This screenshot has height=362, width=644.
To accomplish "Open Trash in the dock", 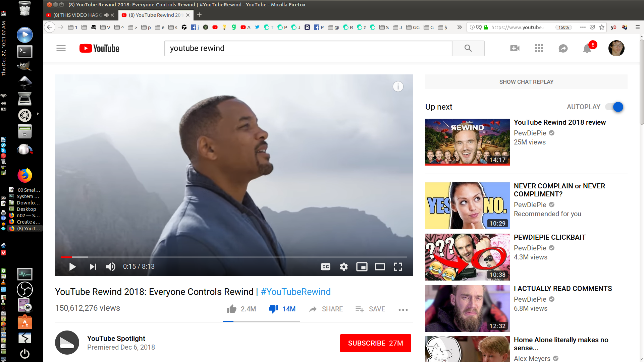I will pyautogui.click(x=25, y=8).
